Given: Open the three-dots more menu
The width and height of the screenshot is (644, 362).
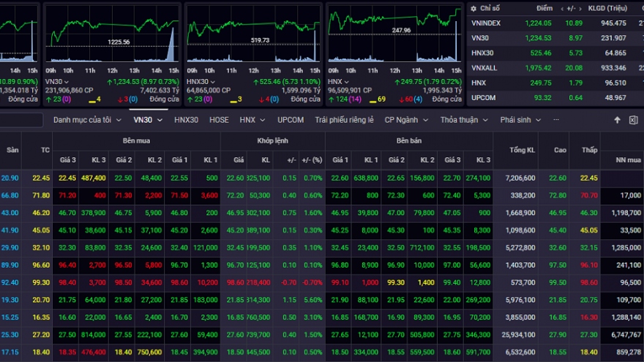Looking at the screenshot, I should [557, 120].
